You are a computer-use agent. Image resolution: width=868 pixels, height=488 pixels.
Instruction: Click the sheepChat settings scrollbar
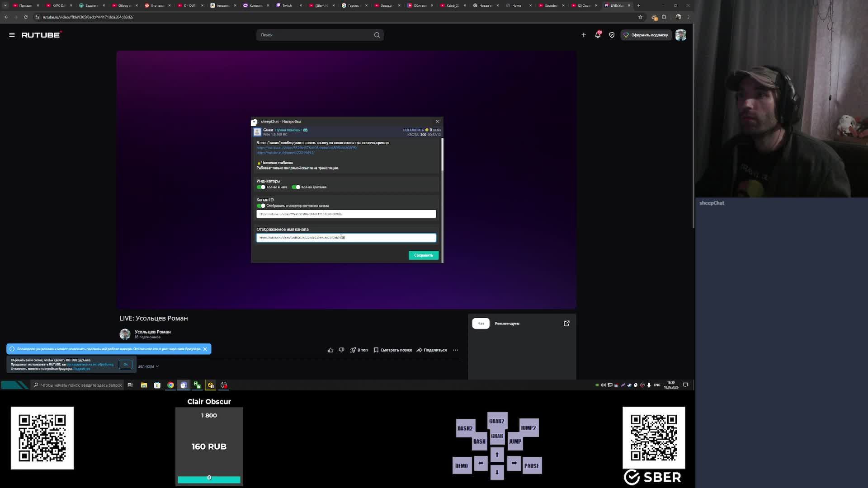coord(442,155)
